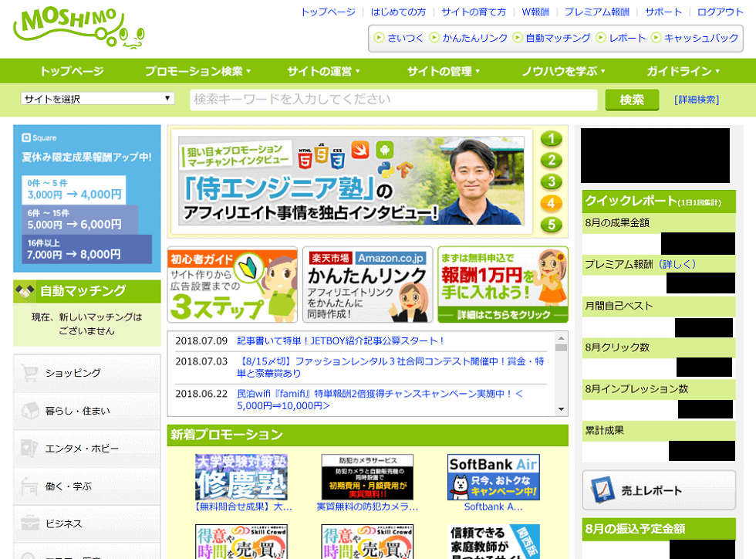Click the desk icon for 働く・学ぶ
This screenshot has height=559, width=756.
(29, 486)
